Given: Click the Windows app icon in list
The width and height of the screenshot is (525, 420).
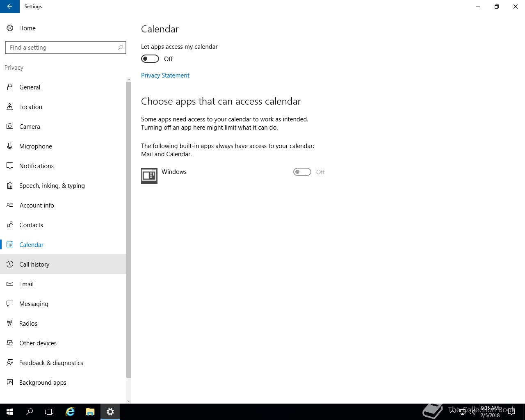Looking at the screenshot, I should click(x=149, y=176).
